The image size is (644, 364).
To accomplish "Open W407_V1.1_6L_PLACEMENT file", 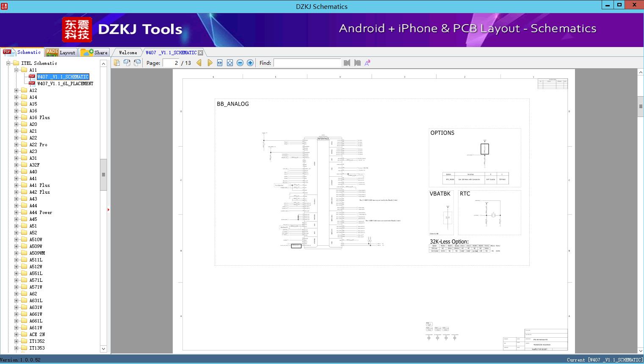I will [65, 83].
